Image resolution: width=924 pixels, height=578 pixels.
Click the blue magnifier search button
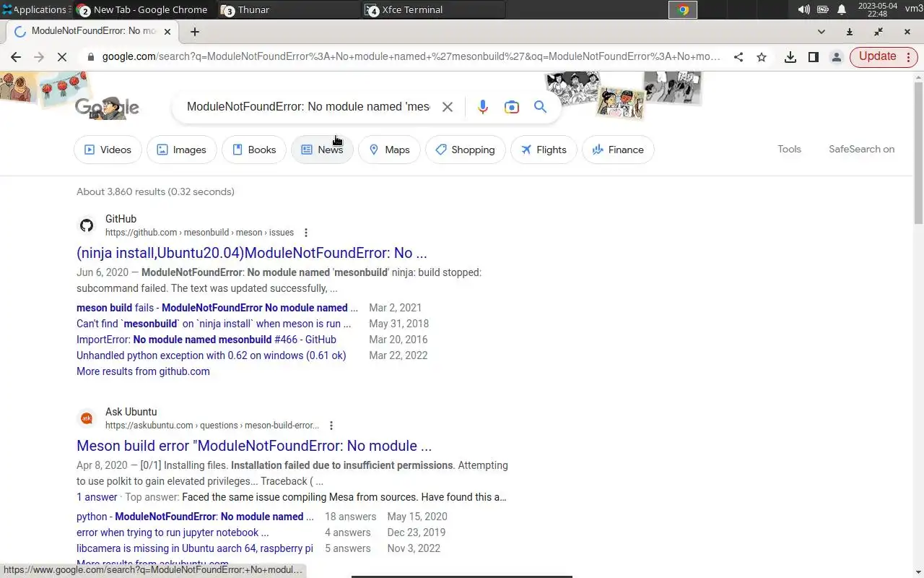click(x=540, y=107)
